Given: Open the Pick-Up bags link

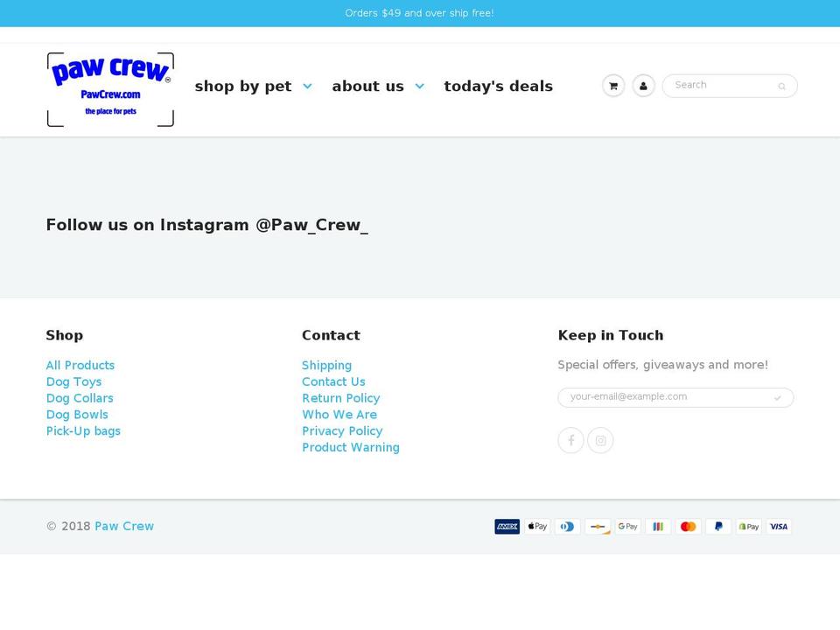Looking at the screenshot, I should coord(84,431).
